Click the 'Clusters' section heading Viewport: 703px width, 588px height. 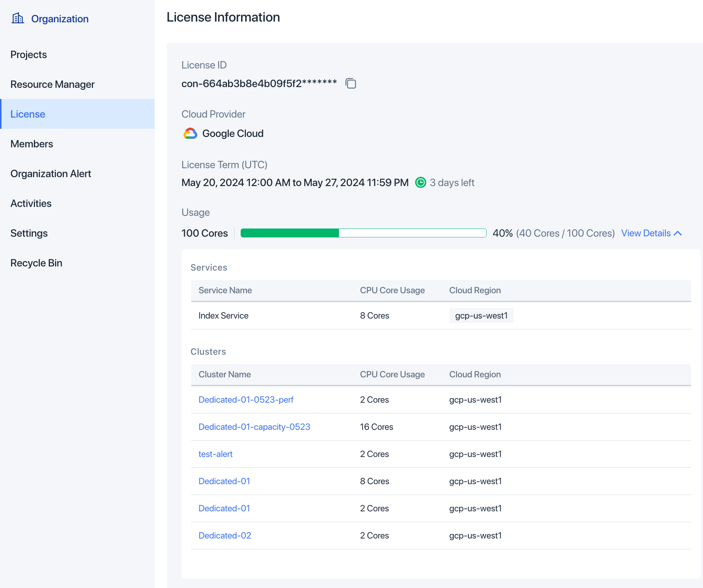coord(208,352)
